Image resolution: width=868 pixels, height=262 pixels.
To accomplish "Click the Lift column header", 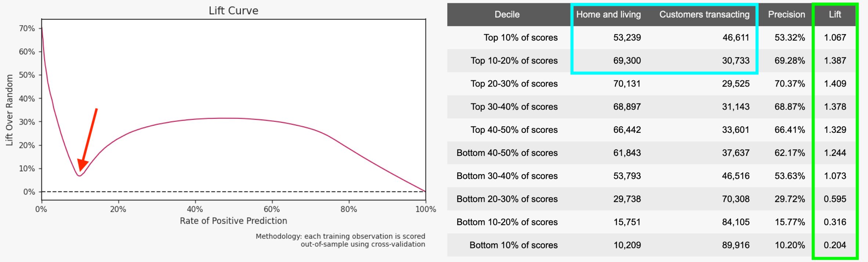I will point(835,15).
